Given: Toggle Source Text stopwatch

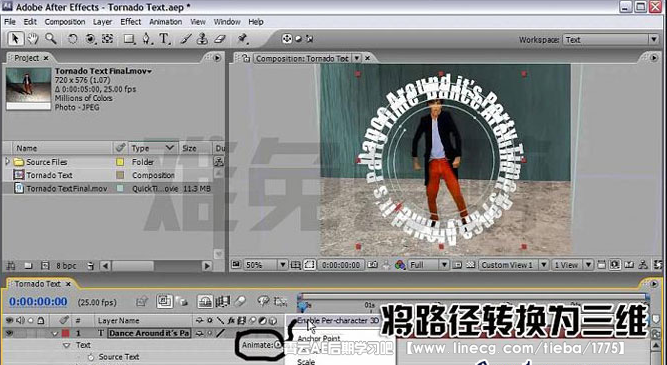Looking at the screenshot, I should 91,357.
